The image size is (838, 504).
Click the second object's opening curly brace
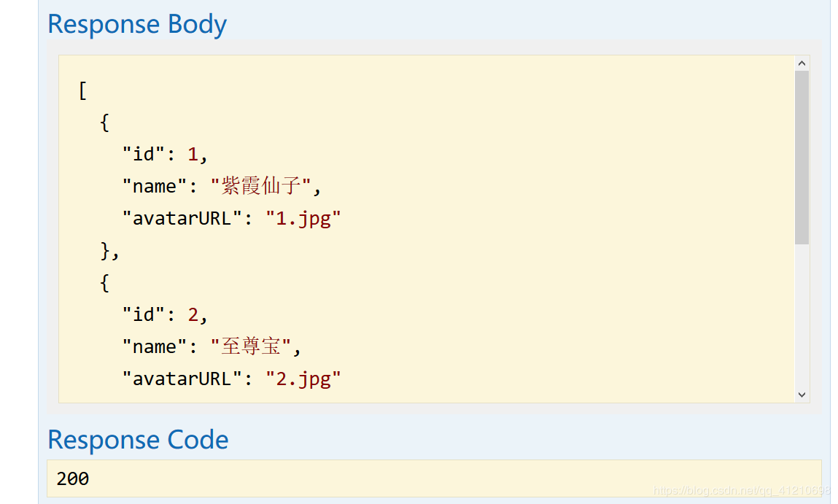[105, 283]
